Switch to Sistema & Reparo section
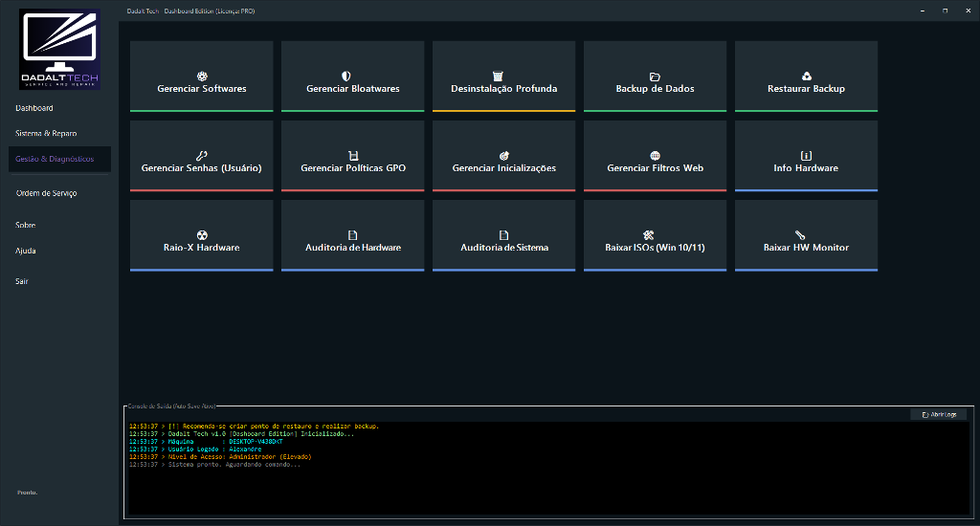Image resolution: width=980 pixels, height=526 pixels. (x=46, y=134)
